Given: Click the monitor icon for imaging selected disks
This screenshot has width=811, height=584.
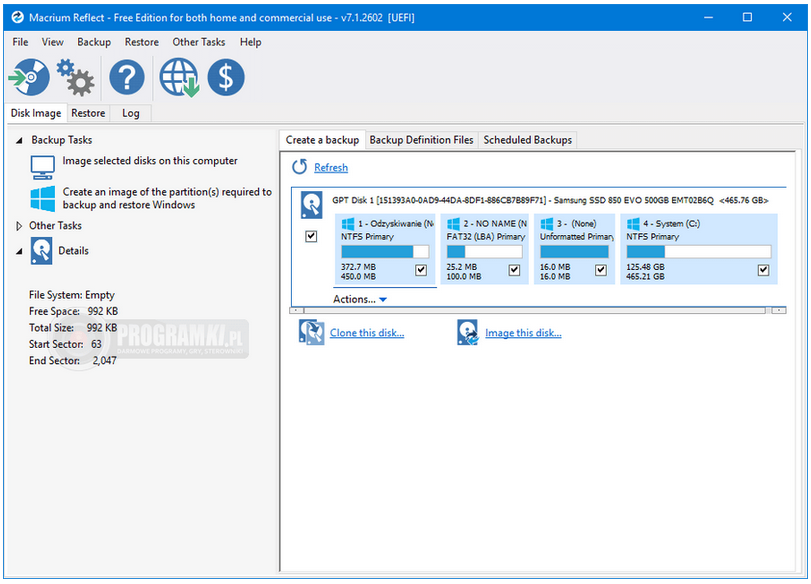Looking at the screenshot, I should 42,167.
